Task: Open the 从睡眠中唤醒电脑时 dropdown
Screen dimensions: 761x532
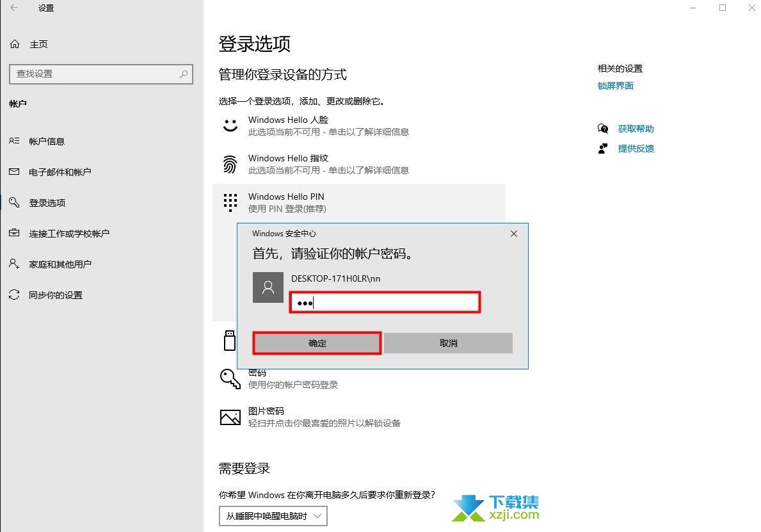Action: point(273,516)
